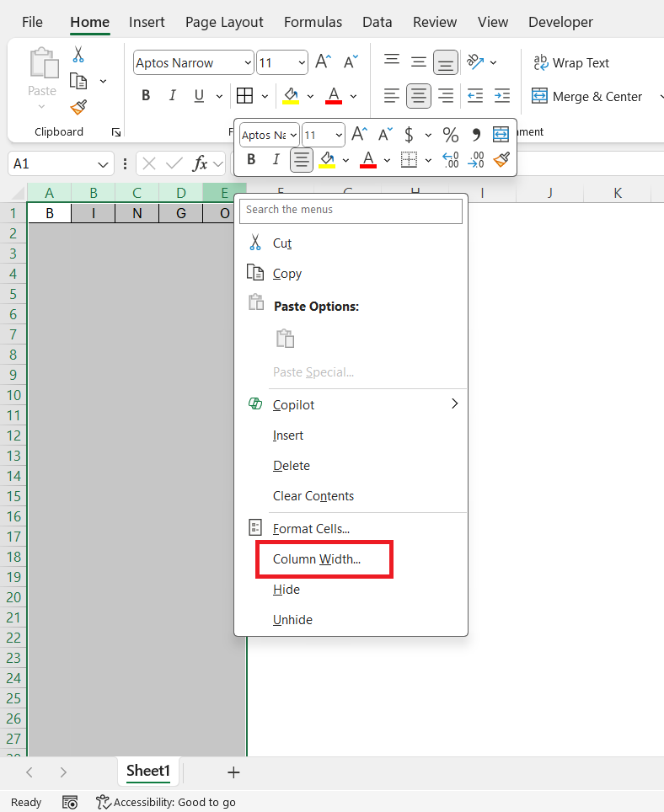Click the ribbon Cut scissors icon
The height and width of the screenshot is (812, 664).
click(x=78, y=55)
